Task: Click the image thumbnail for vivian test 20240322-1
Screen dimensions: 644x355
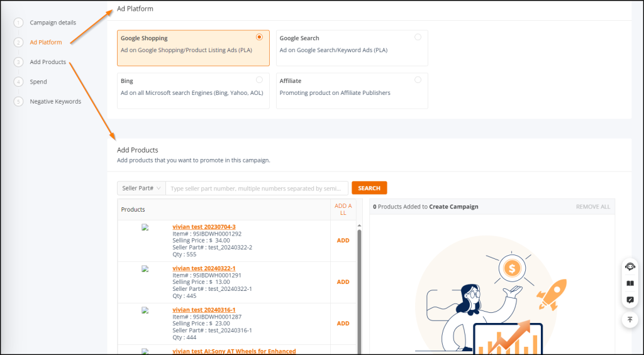Action: click(145, 269)
